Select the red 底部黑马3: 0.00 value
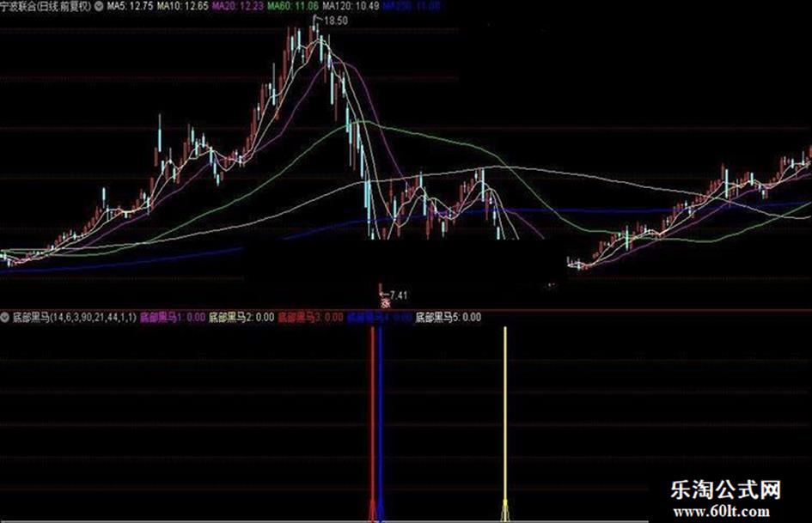Viewport: 812px width, 523px height. [x=310, y=317]
